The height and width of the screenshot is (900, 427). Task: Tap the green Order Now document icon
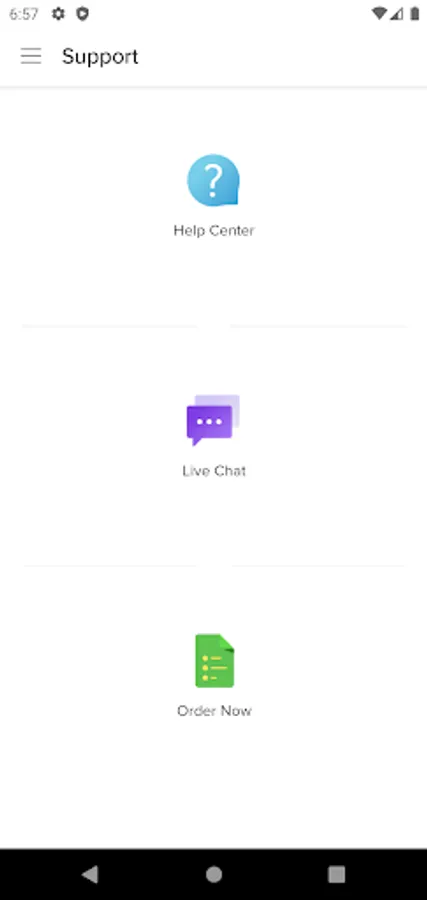[x=215, y=661]
